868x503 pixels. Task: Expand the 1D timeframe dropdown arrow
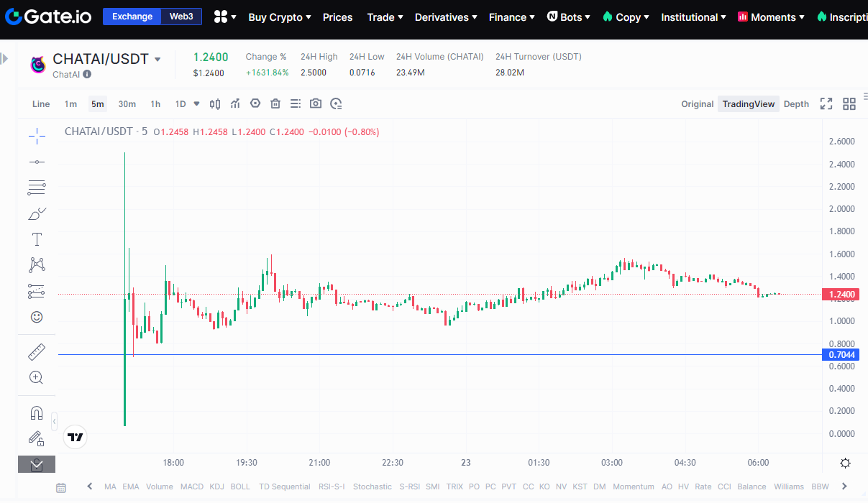(196, 103)
